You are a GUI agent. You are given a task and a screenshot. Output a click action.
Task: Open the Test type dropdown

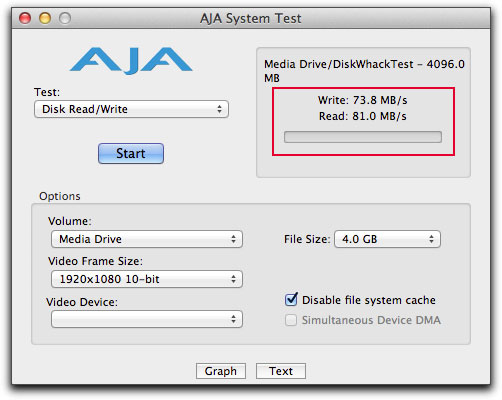tap(131, 109)
